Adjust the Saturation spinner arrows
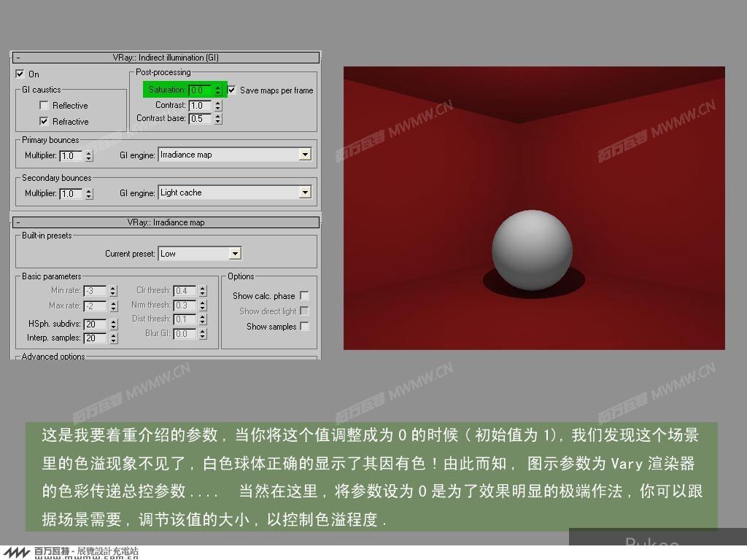 (x=217, y=90)
